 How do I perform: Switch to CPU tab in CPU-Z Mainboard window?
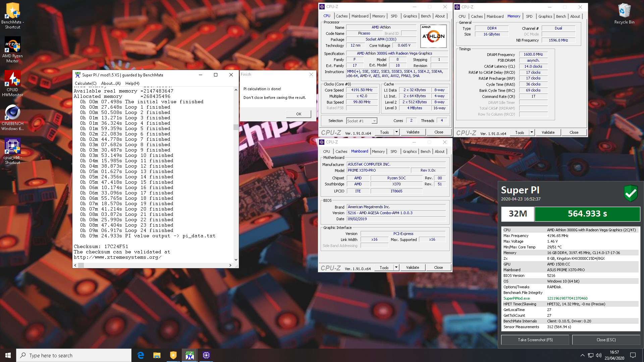(326, 152)
